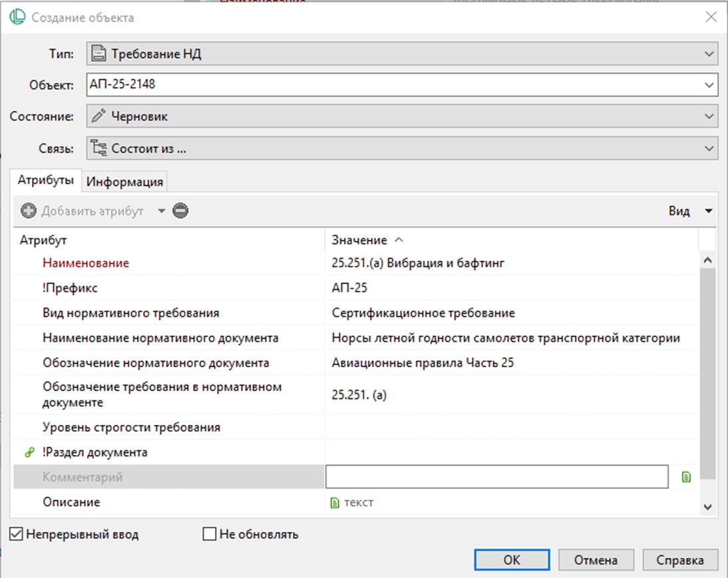Click the green document icon beside Комментарий field

tap(687, 477)
